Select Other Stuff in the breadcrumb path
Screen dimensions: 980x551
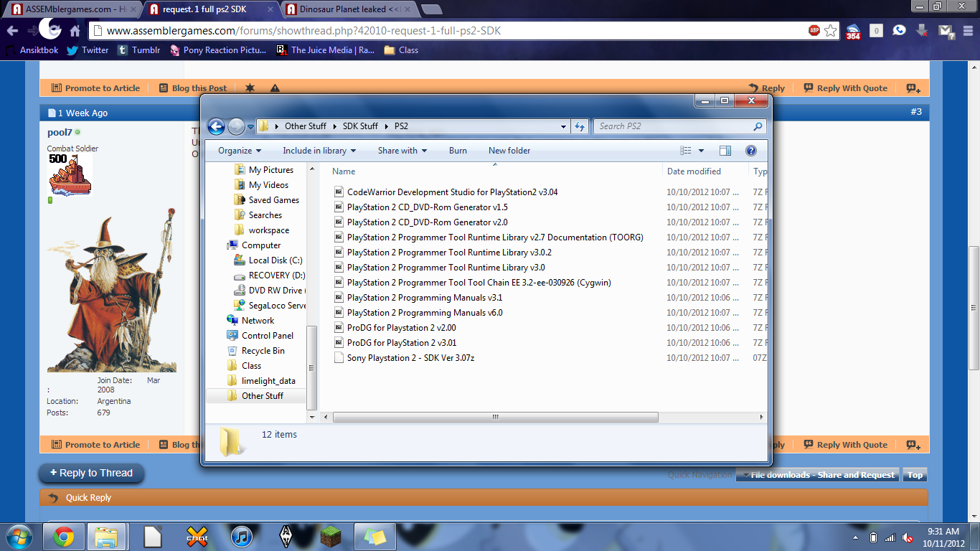[305, 126]
